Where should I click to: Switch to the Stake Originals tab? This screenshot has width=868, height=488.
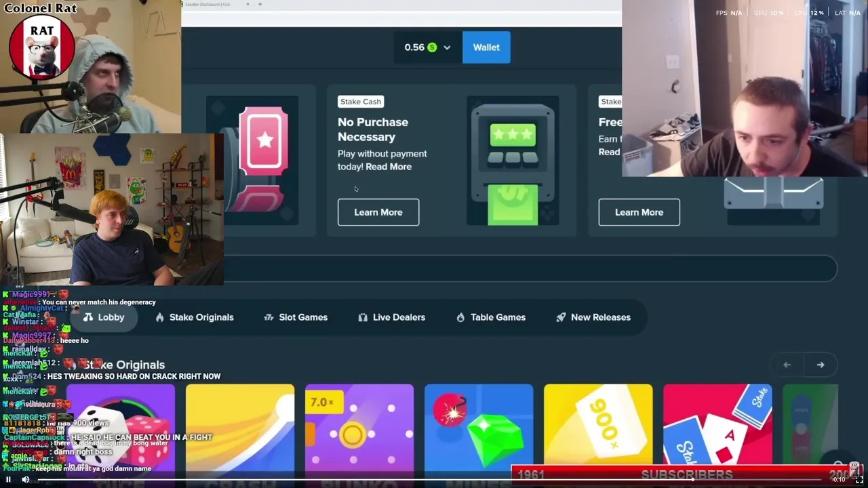tap(194, 317)
